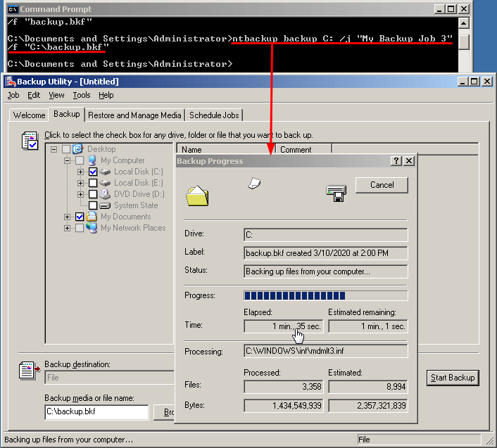497x448 pixels.
Task: Click the System State icon
Action: (x=105, y=205)
